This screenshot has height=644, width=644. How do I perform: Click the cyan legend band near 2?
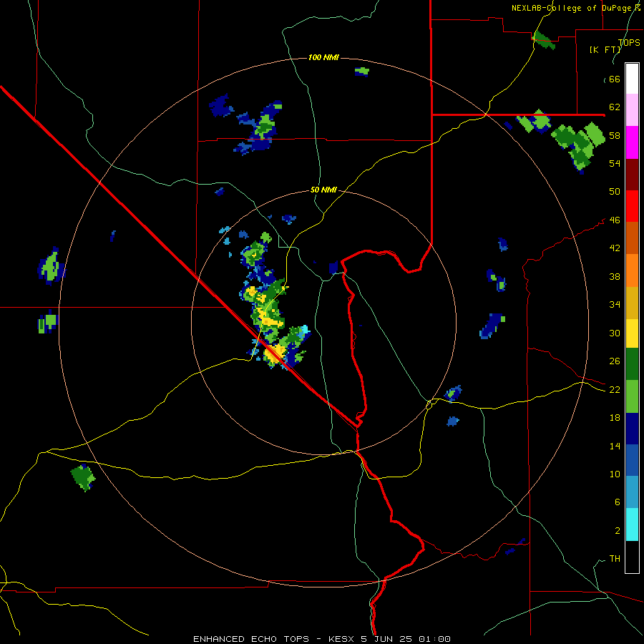[632, 525]
